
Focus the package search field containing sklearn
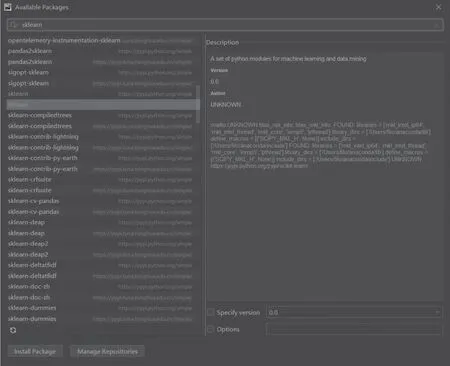(225, 25)
